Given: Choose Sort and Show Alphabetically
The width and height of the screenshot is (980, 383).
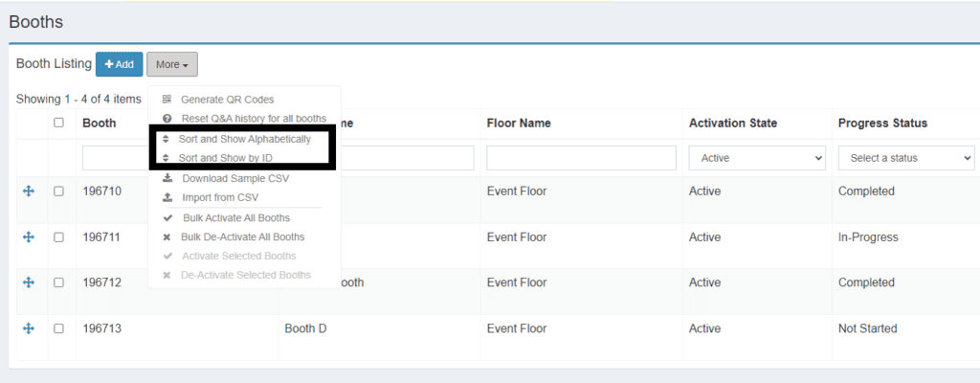Looking at the screenshot, I should (244, 139).
